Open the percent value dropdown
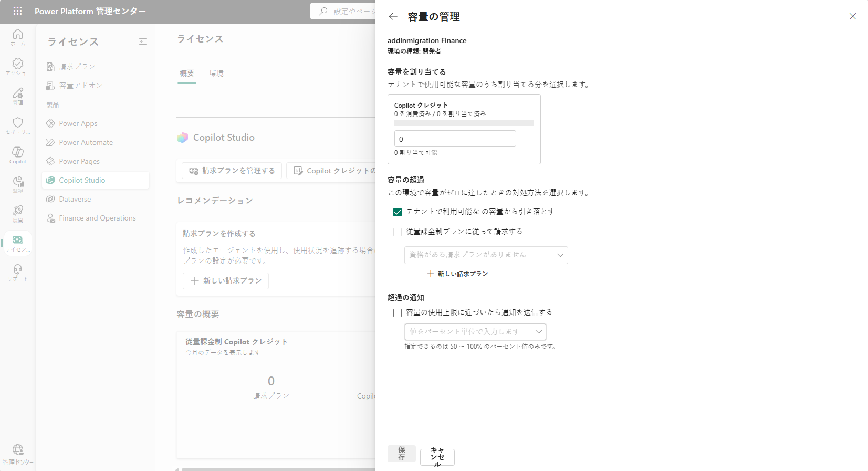 [x=475, y=332]
